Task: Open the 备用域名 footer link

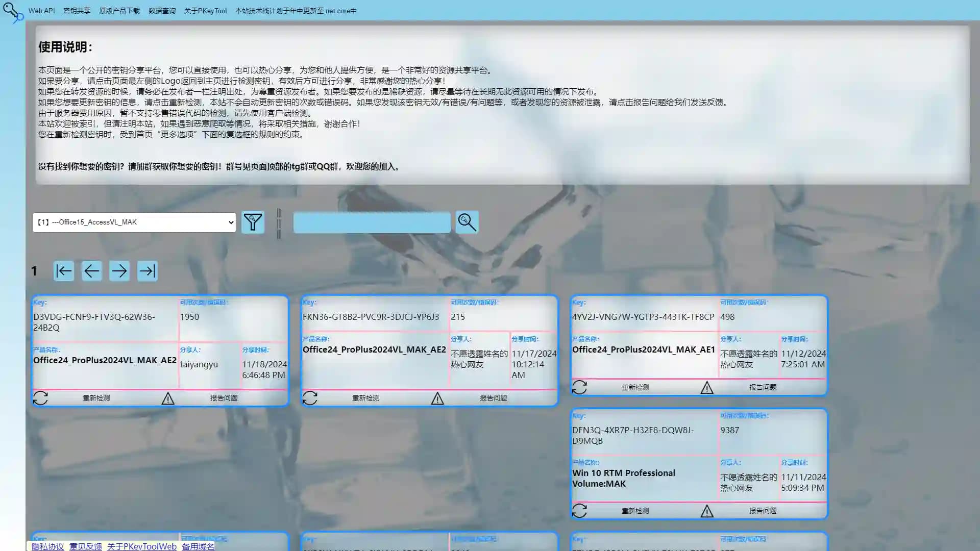Action: pos(198,546)
